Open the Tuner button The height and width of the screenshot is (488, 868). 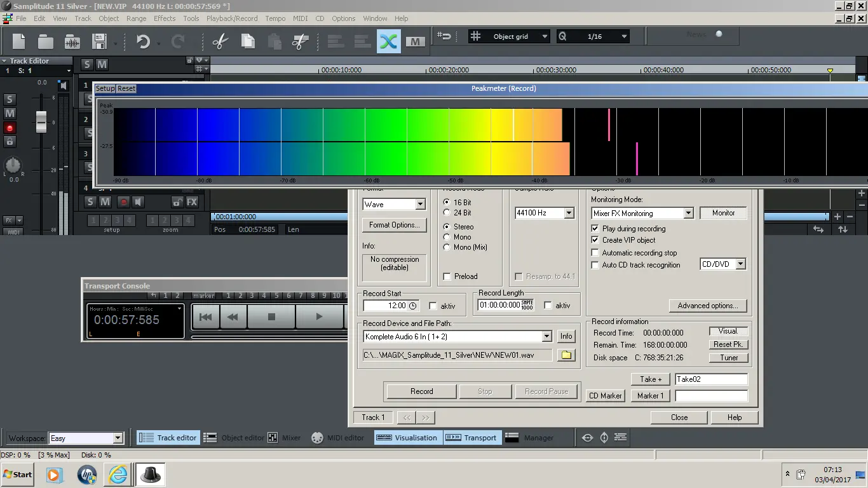tap(728, 358)
